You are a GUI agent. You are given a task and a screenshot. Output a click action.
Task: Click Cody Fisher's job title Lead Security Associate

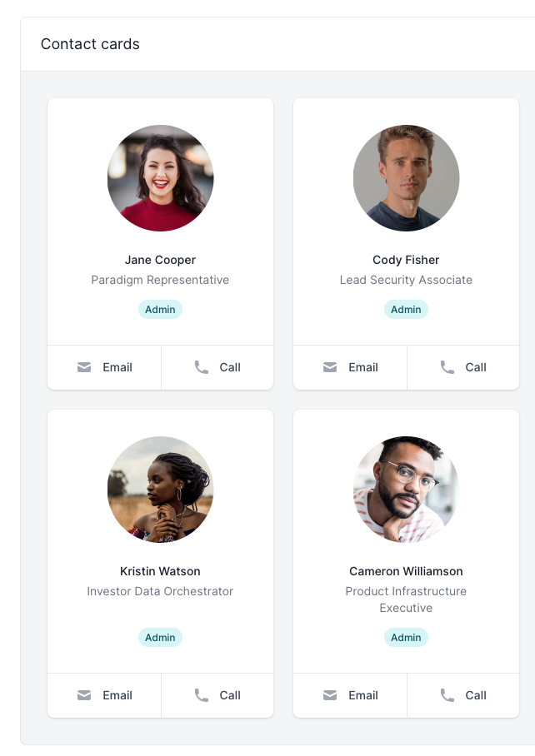pos(406,280)
